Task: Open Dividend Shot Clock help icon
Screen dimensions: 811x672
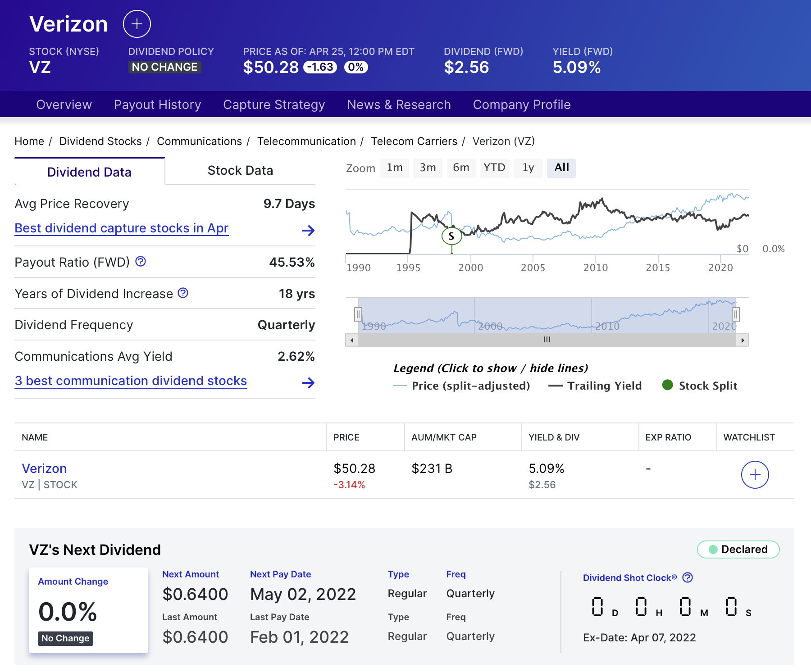Action: 688,577
